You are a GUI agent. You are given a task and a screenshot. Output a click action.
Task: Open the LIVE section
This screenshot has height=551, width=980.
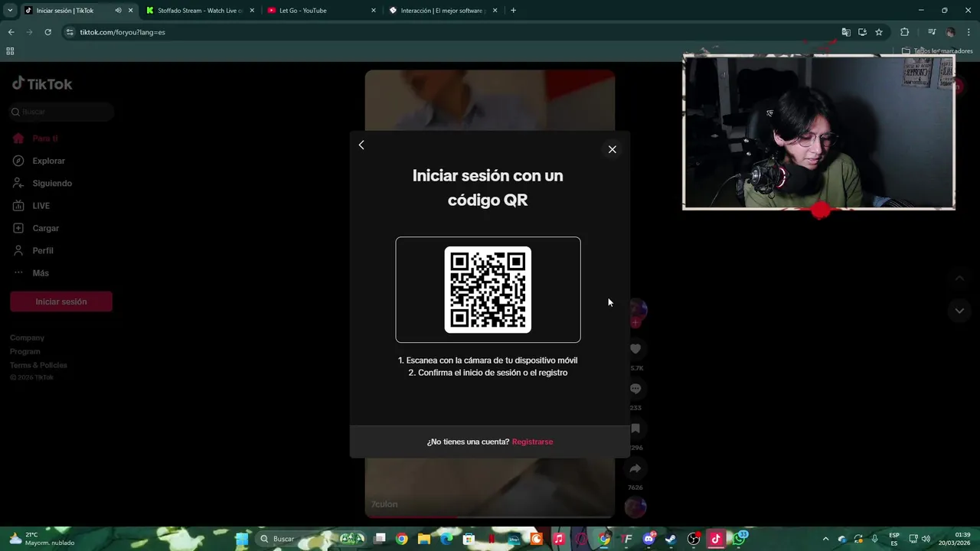[41, 206]
